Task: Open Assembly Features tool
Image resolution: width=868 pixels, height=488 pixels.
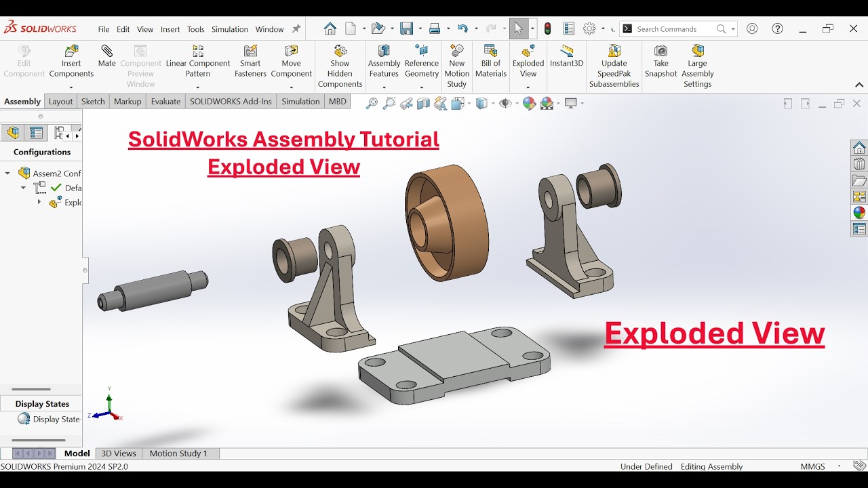Action: pos(384,62)
